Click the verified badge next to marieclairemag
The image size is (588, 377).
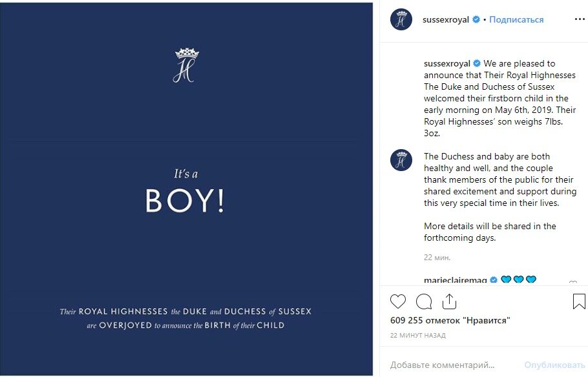click(494, 280)
